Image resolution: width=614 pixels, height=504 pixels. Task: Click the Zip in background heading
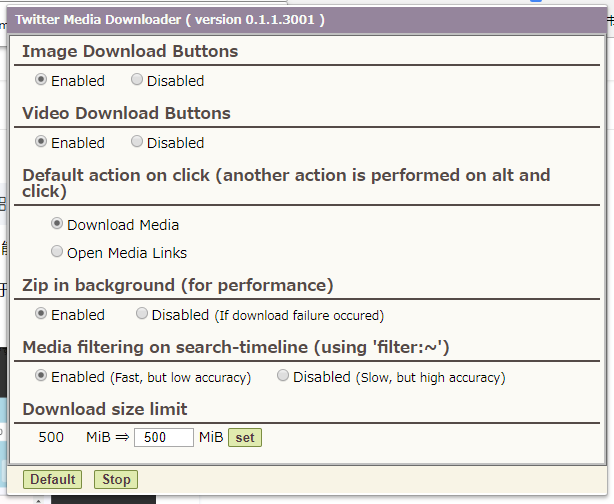point(177,285)
